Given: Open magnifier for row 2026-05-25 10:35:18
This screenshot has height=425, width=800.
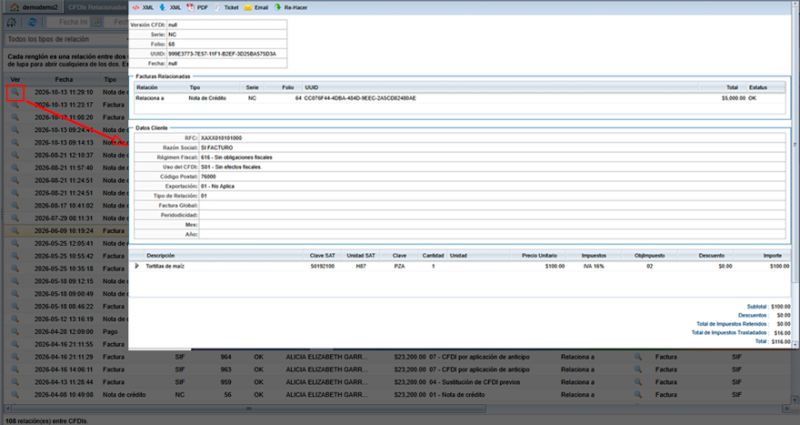Looking at the screenshot, I should click(x=15, y=268).
